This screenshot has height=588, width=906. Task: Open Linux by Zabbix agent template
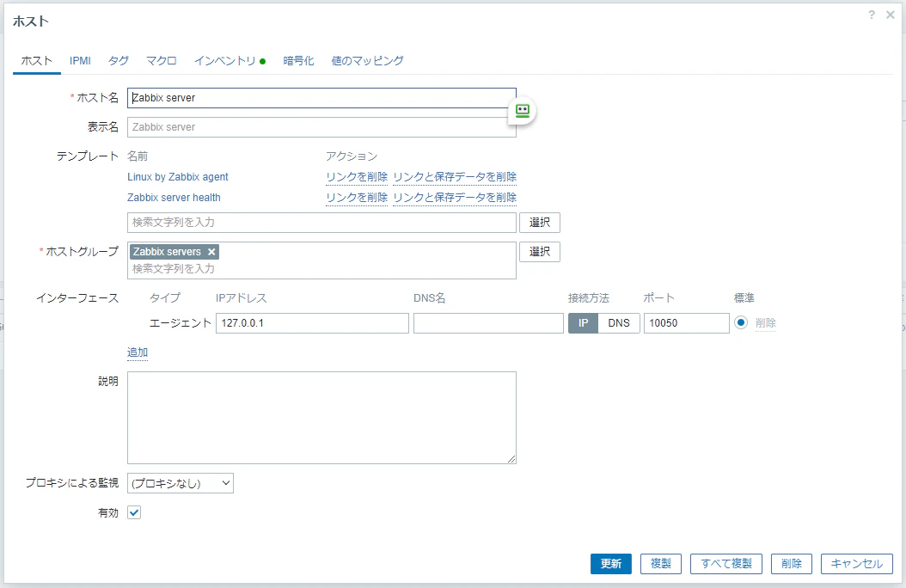[177, 177]
